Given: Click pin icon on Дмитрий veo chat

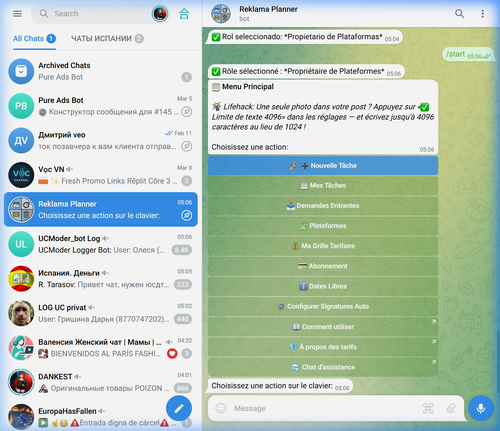Looking at the screenshot, I should click(187, 146).
